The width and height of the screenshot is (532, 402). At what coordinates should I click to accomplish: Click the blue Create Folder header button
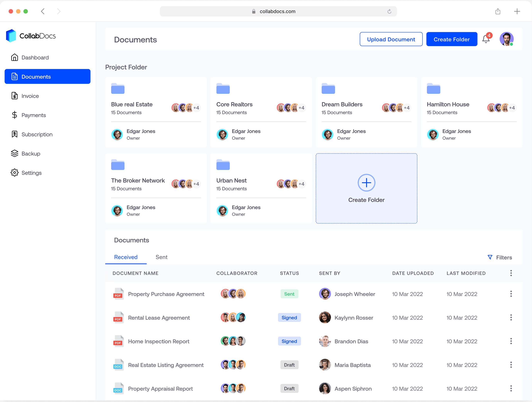(451, 39)
